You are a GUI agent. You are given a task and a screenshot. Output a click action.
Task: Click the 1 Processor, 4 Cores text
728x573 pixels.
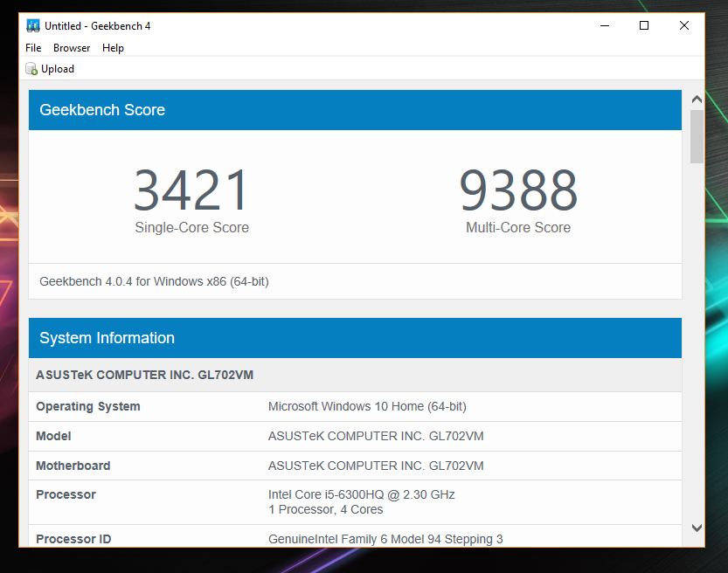(325, 509)
